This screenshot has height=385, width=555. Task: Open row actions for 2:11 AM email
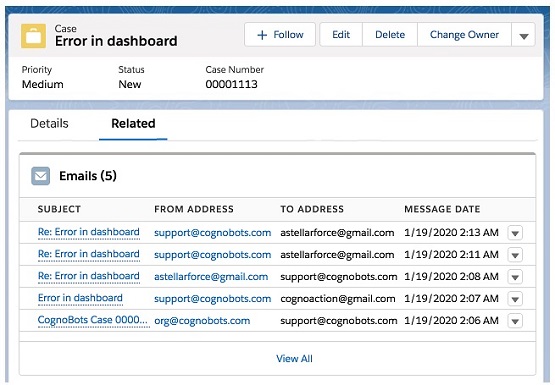[x=515, y=255]
